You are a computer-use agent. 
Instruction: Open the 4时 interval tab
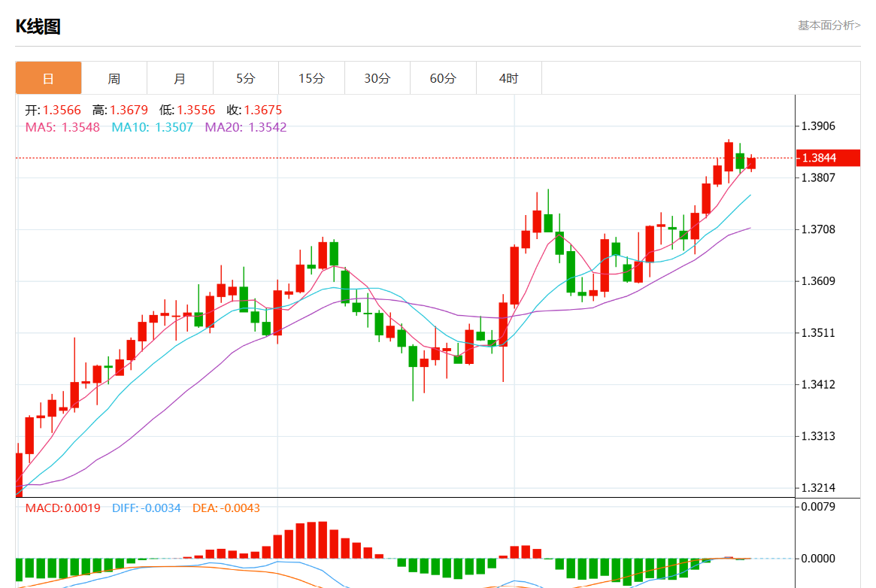tap(509, 78)
